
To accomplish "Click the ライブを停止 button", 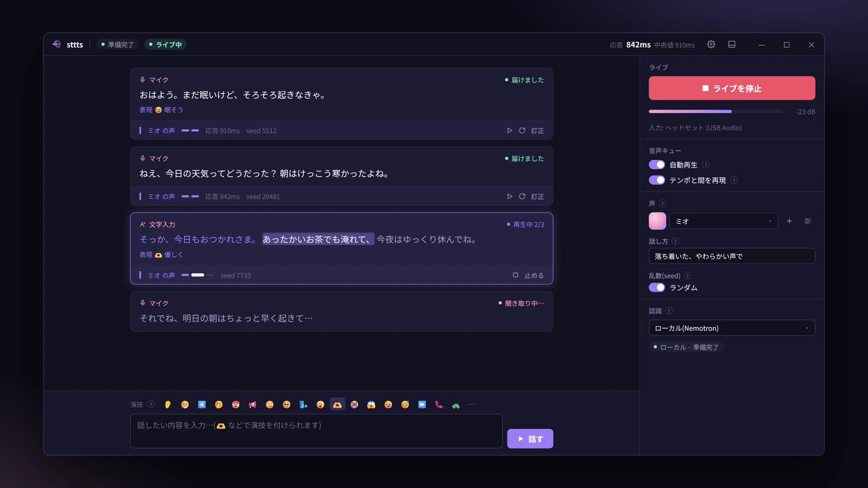I will 732,88.
